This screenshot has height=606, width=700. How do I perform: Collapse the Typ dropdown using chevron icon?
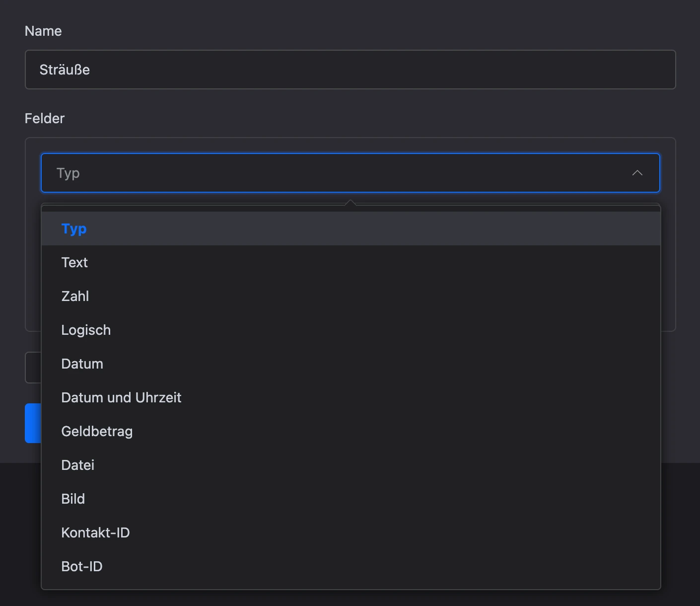coord(637,173)
